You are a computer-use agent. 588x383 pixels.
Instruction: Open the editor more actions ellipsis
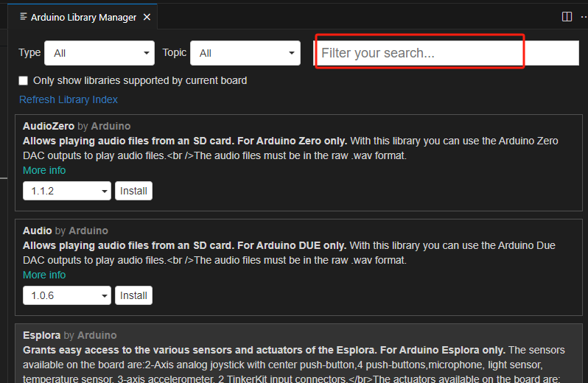pos(584,17)
